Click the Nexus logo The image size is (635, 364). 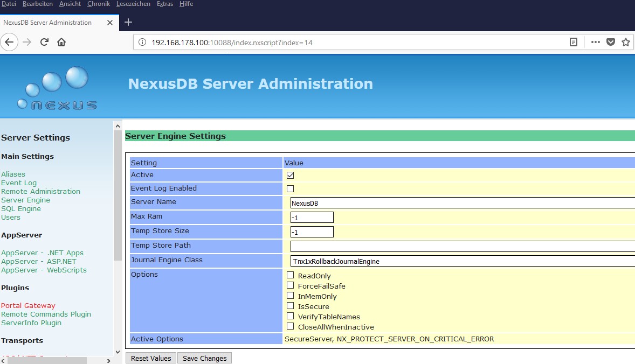(57, 88)
